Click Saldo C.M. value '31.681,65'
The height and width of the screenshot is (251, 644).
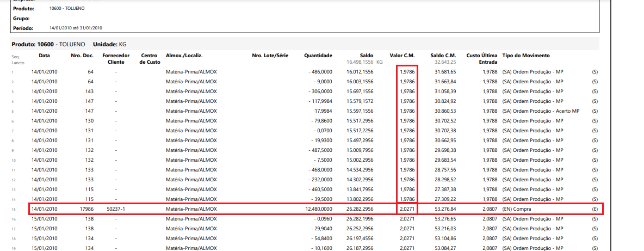[445, 72]
